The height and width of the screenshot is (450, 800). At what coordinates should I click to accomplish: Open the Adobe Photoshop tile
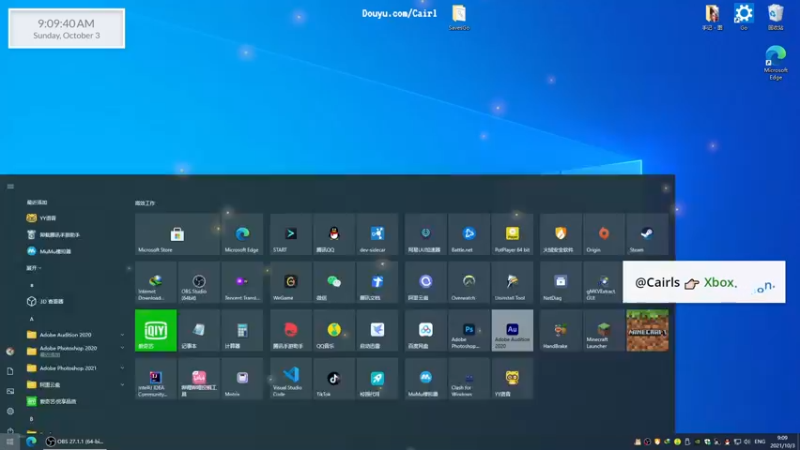coord(469,330)
